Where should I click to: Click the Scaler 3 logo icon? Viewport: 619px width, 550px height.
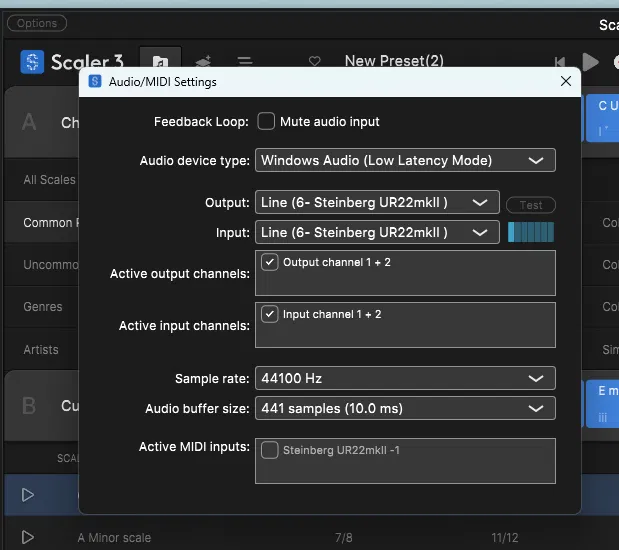click(x=32, y=62)
